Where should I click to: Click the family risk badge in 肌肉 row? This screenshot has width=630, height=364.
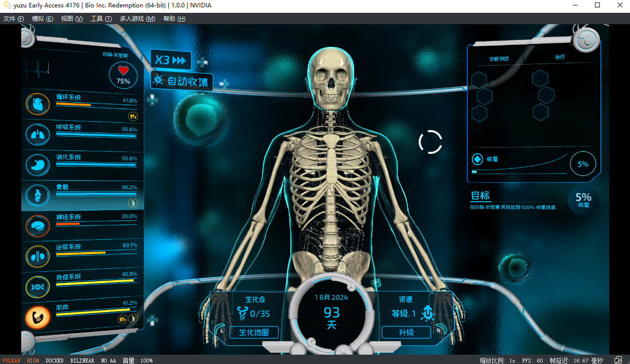click(122, 320)
